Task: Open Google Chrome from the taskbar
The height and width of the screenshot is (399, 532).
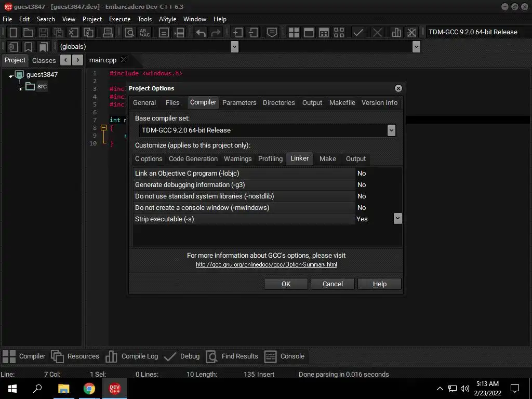Action: (89, 389)
